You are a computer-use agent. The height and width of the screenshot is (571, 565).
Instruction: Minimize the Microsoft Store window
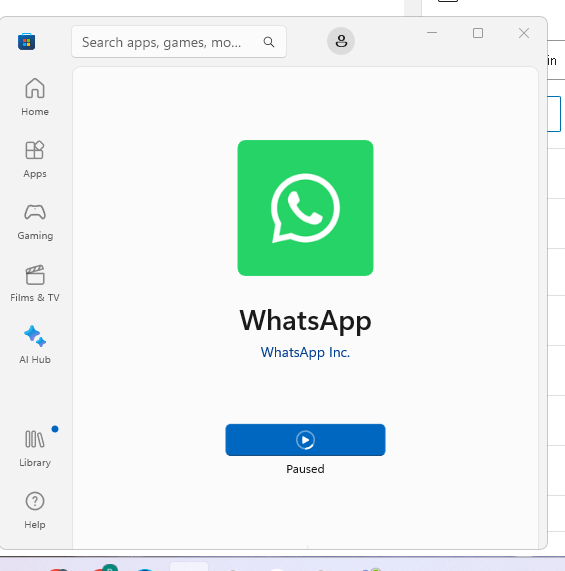coord(432,33)
